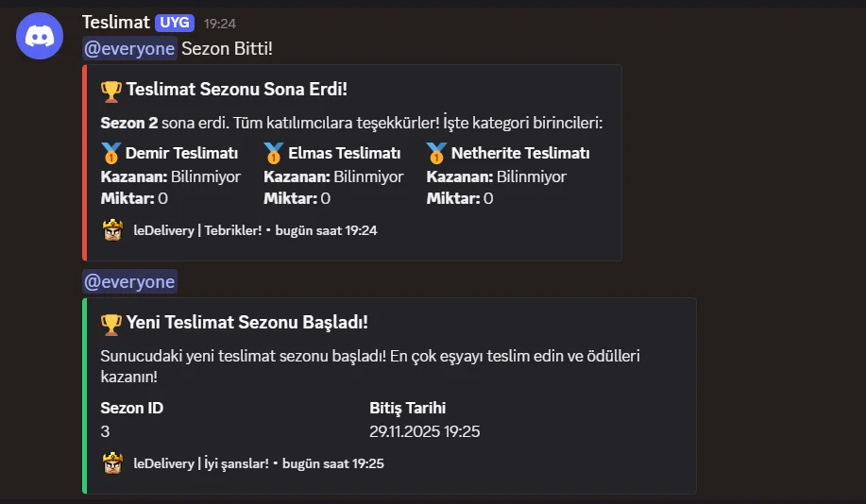
Task: Click the Demir Teslimatı medal emoji
Action: click(x=111, y=154)
